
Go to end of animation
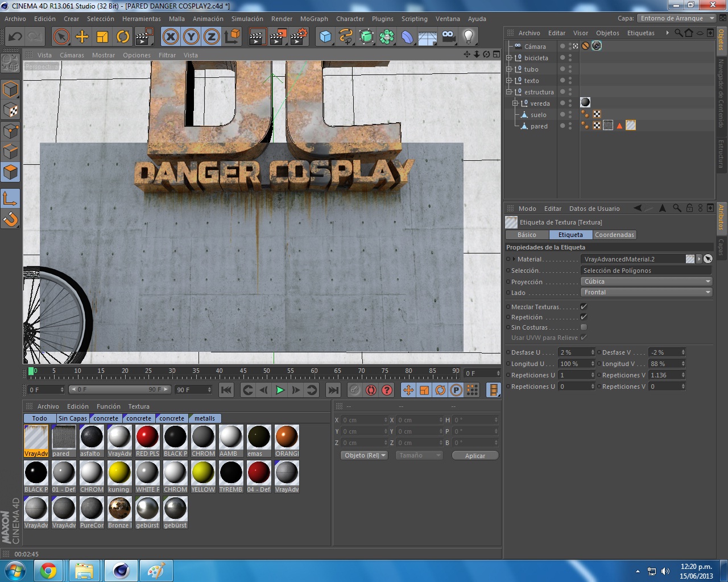(333, 390)
